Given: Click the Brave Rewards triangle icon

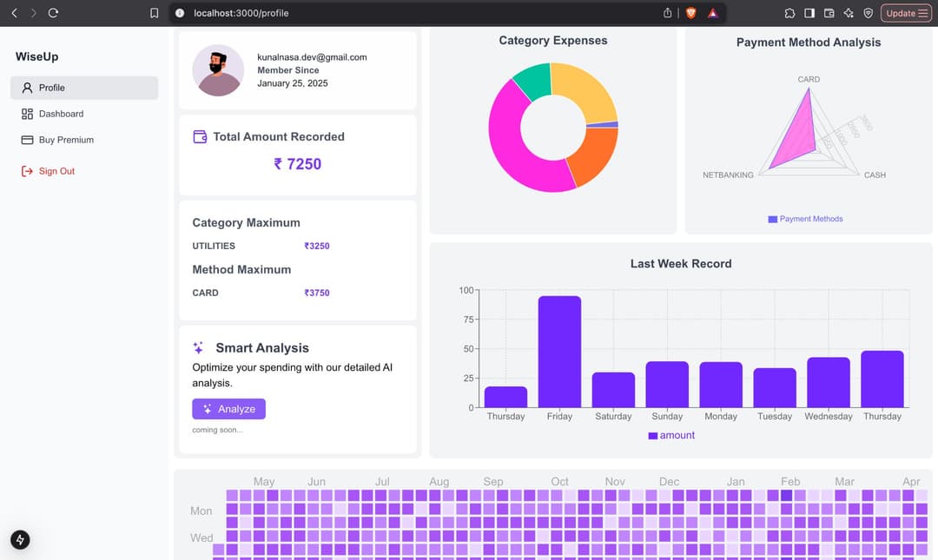Looking at the screenshot, I should coord(712,13).
